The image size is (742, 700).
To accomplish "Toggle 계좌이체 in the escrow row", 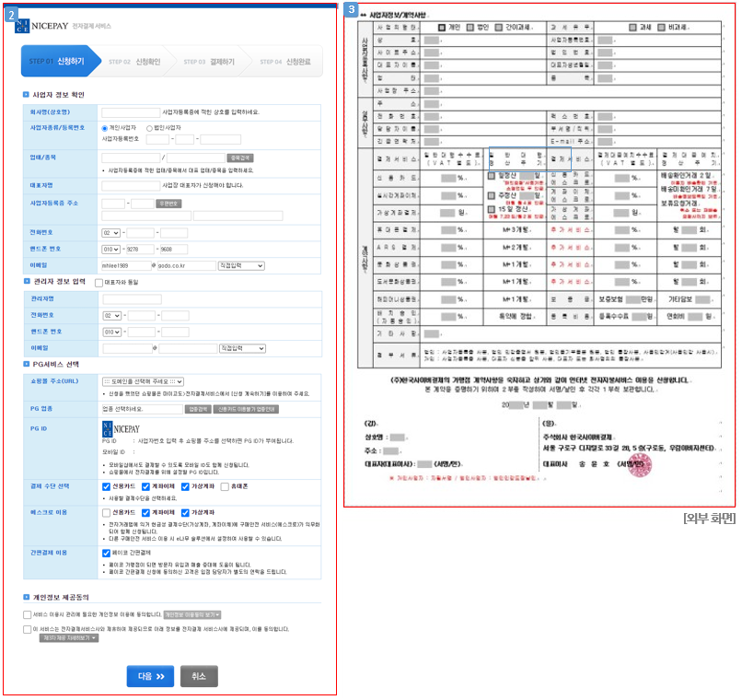I will click(x=145, y=513).
